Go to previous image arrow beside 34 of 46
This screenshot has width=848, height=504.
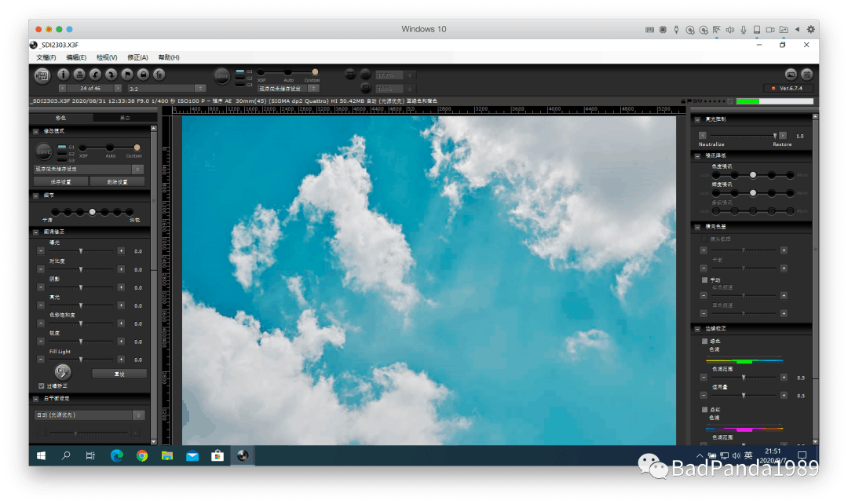click(62, 88)
